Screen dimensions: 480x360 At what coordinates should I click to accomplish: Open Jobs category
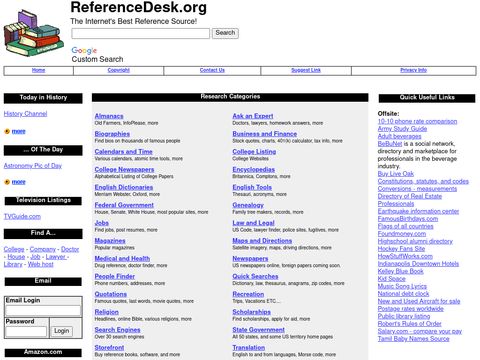(102, 223)
